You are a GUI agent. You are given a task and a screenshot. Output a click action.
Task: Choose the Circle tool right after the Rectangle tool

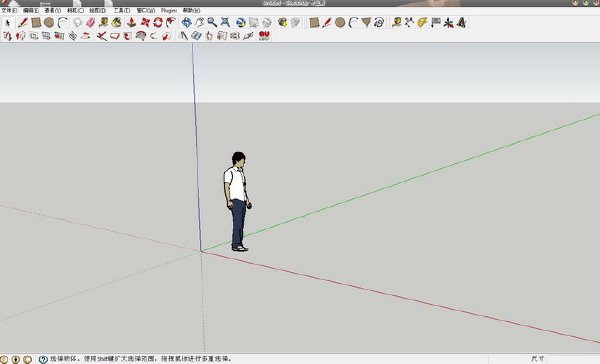coord(49,23)
